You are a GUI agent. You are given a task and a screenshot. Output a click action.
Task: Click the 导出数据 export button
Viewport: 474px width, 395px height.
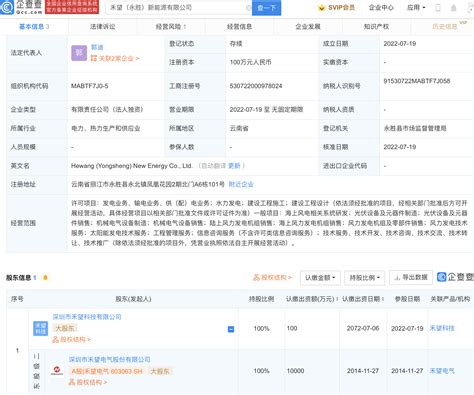click(411, 277)
